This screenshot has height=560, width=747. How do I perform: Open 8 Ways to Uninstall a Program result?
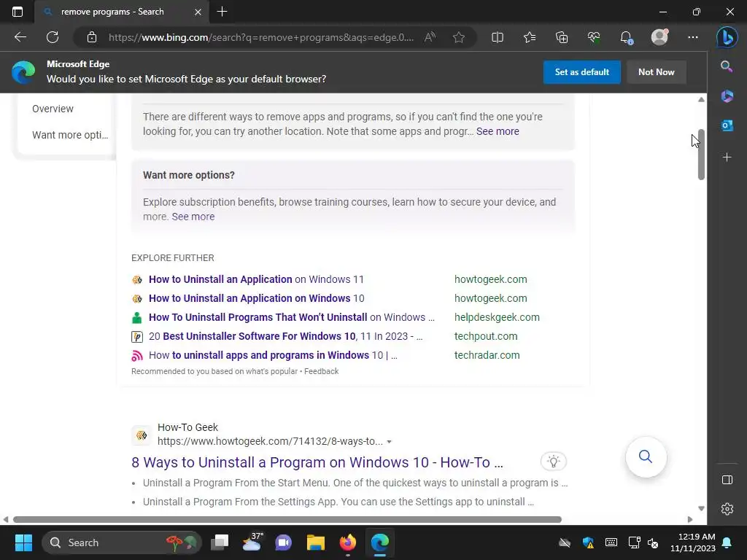coord(317,462)
